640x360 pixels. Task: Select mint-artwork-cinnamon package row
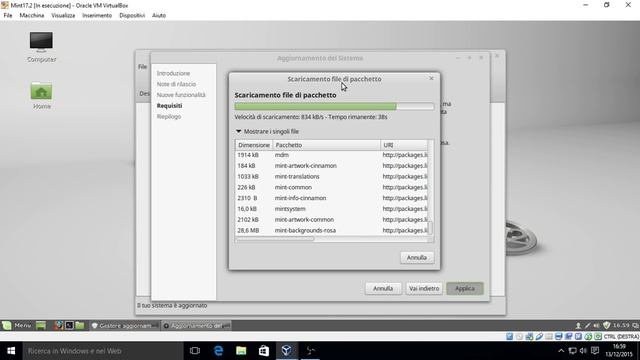click(331, 166)
